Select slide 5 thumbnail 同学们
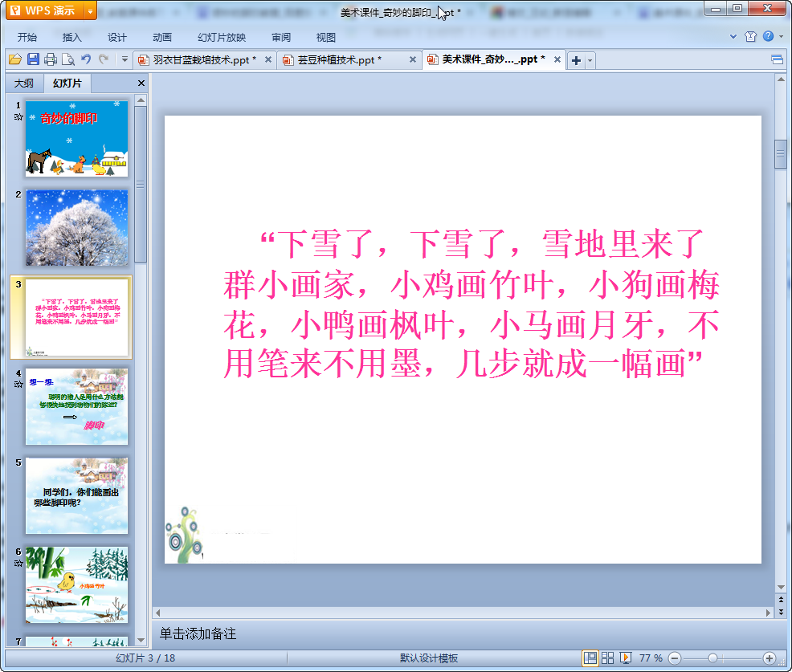The width and height of the screenshot is (792, 672). [77, 496]
